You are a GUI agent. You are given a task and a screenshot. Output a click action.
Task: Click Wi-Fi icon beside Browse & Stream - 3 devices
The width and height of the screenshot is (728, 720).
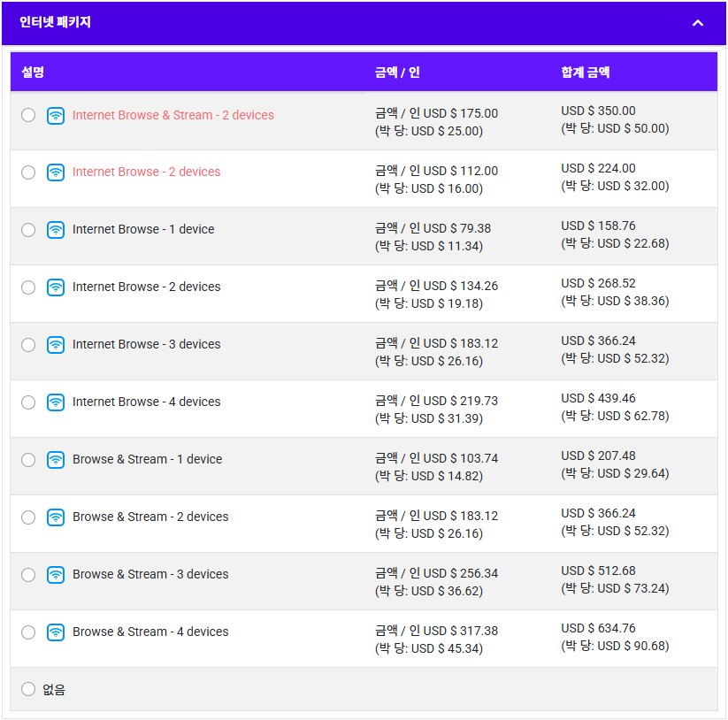pos(56,575)
